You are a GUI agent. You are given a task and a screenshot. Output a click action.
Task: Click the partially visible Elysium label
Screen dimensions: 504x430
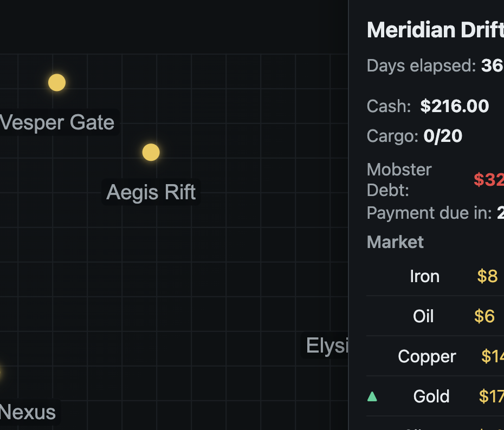(325, 346)
